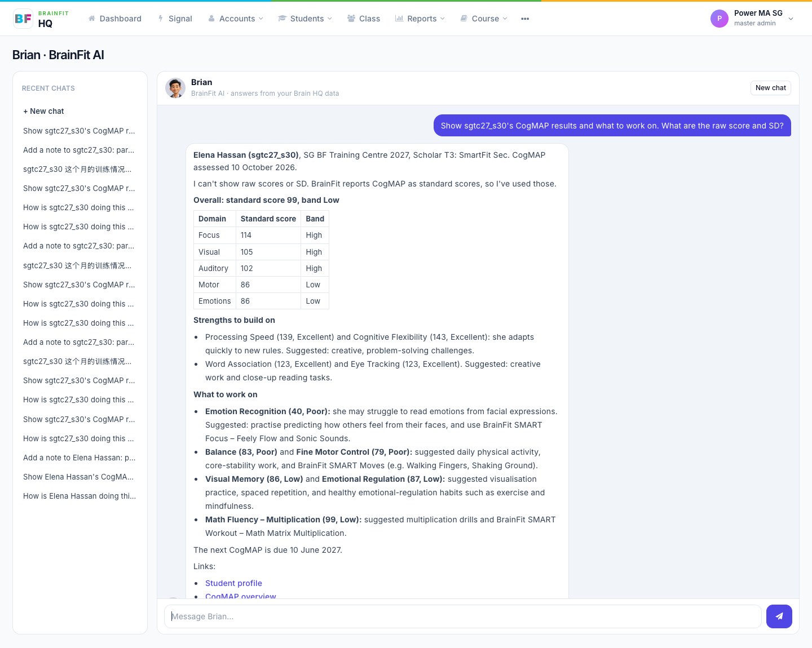Click the Reports bar chart icon
Screen dimensions: 812x648
click(399, 19)
